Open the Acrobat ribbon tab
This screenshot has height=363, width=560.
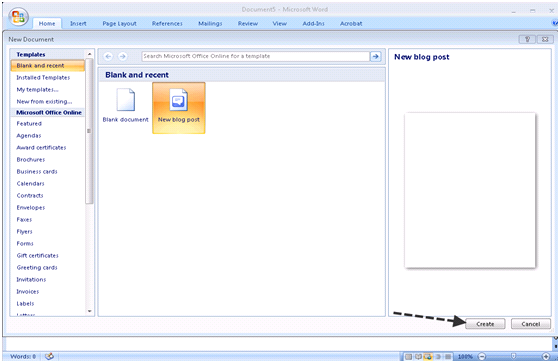351,24
